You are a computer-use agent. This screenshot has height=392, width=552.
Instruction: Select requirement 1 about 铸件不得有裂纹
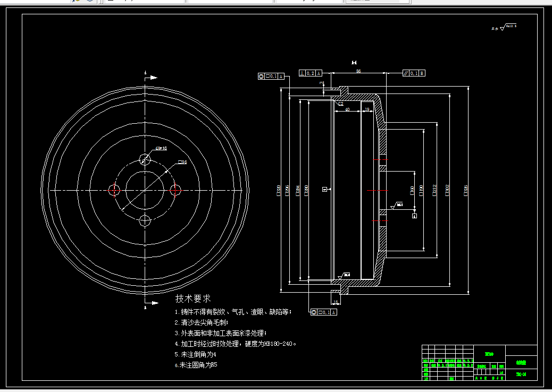233,312
